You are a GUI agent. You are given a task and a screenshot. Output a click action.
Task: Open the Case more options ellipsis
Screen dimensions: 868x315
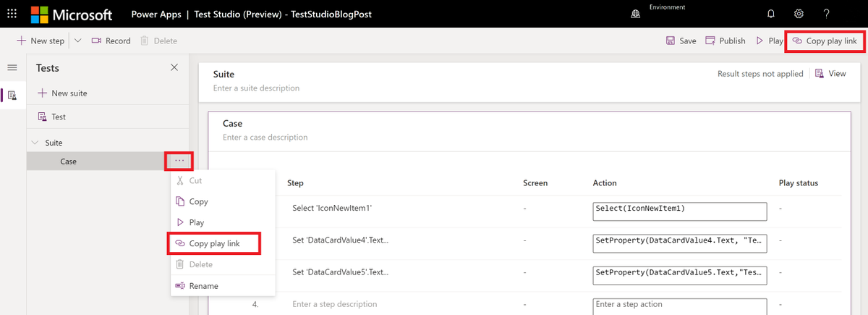179,161
